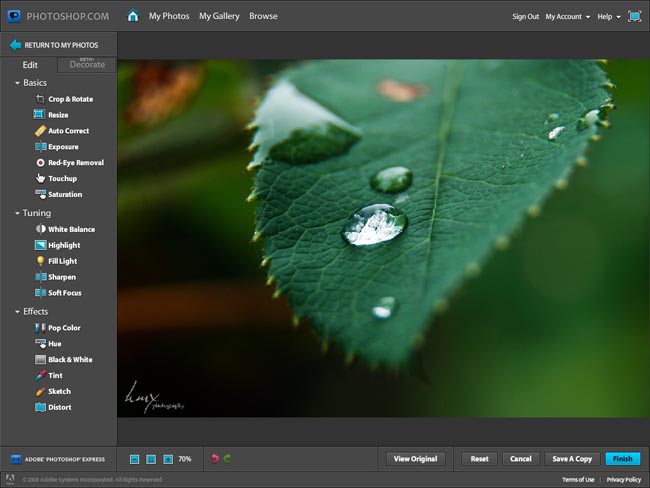The image size is (650, 488).
Task: Apply the Pop Color effect
Action: click(x=64, y=328)
